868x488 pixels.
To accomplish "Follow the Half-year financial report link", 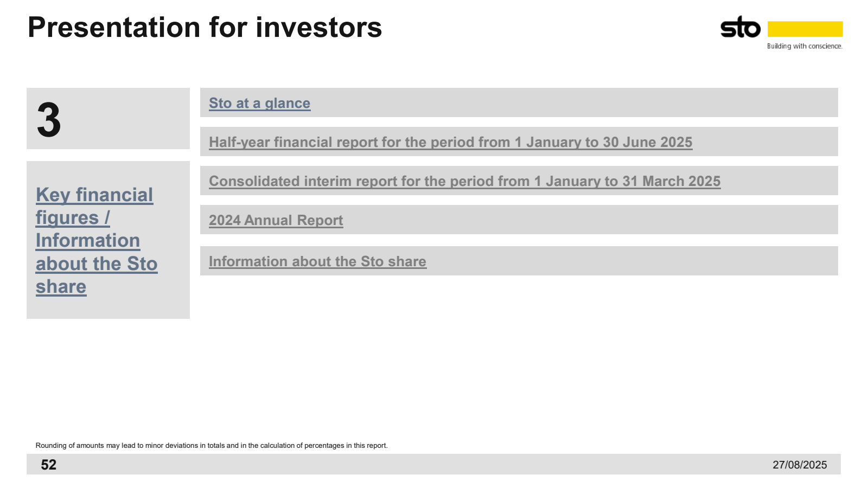I will 450,142.
